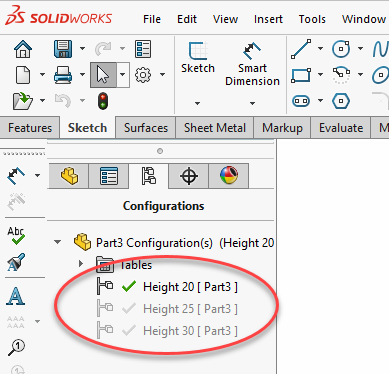Open the Insert menu
The width and height of the screenshot is (389, 374).
(x=268, y=19)
